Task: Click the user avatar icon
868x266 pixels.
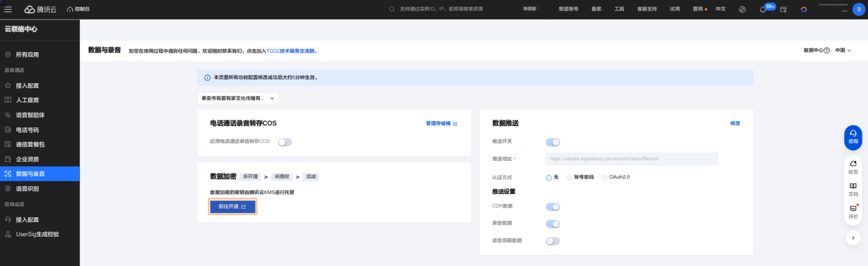Action: 858,9
